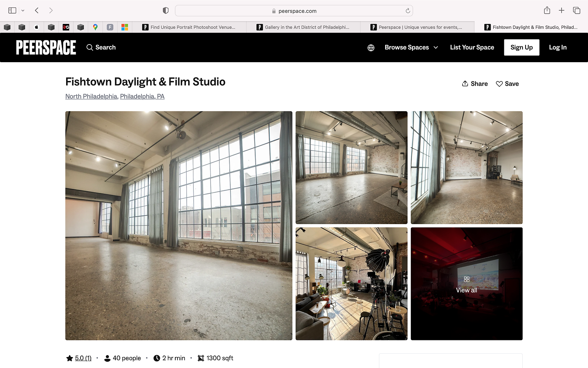Open the 5.0 (1) rating reviews link
588x368 pixels.
(x=83, y=358)
